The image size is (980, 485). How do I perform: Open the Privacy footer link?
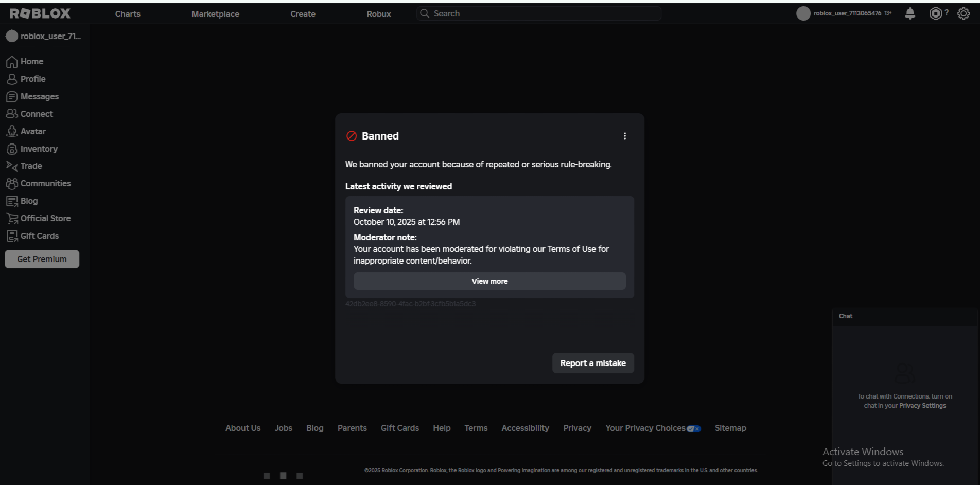tap(577, 428)
